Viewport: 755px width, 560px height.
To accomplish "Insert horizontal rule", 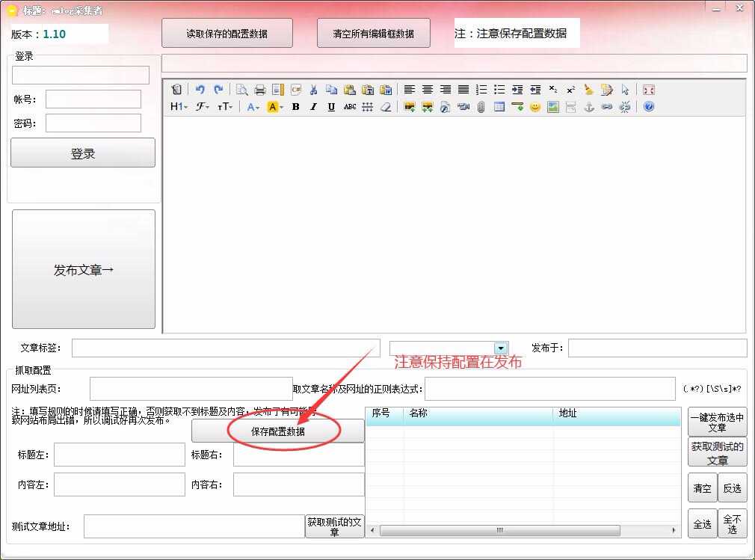I will tap(517, 106).
